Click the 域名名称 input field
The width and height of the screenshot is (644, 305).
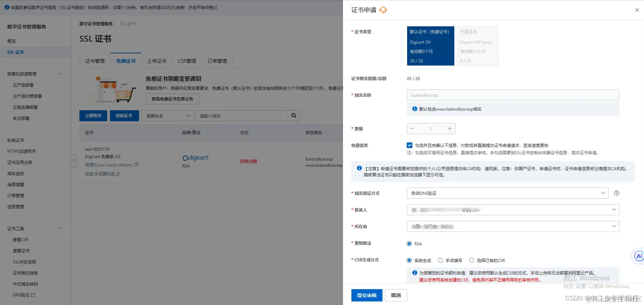pos(513,95)
